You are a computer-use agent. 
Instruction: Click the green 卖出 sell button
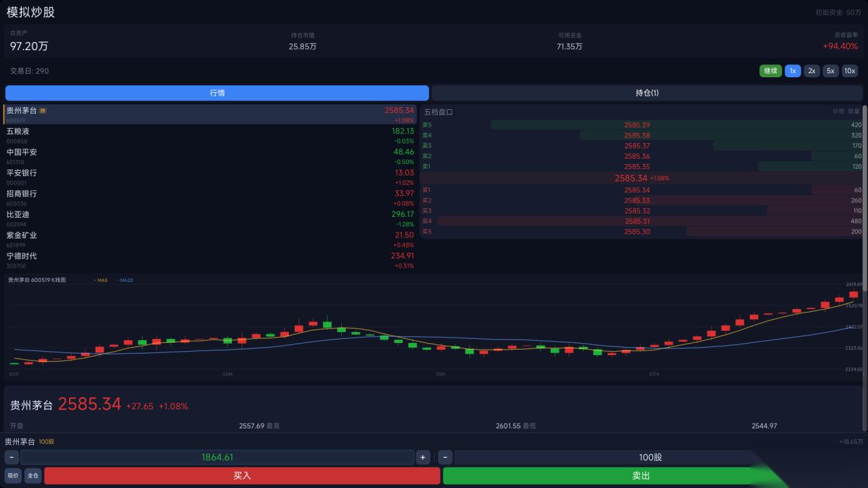[x=641, y=476]
